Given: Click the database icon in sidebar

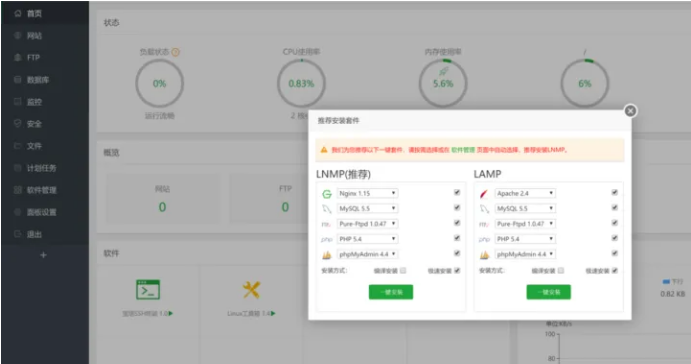Looking at the screenshot, I should point(18,79).
